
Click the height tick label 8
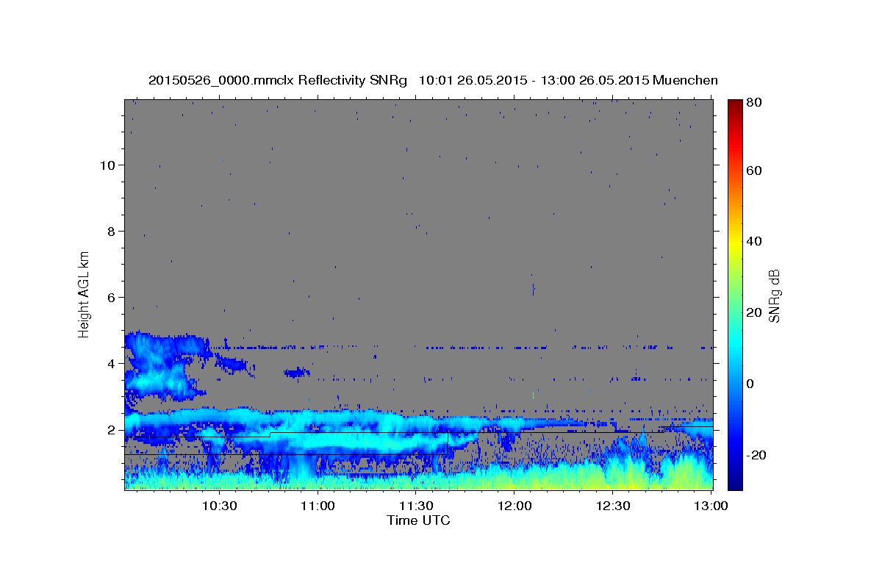click(x=112, y=232)
